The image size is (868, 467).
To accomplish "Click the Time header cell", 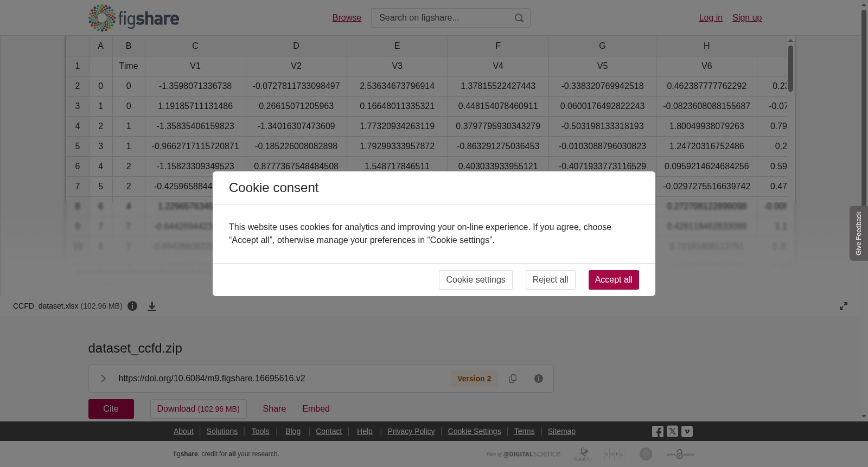I will pyautogui.click(x=129, y=66).
